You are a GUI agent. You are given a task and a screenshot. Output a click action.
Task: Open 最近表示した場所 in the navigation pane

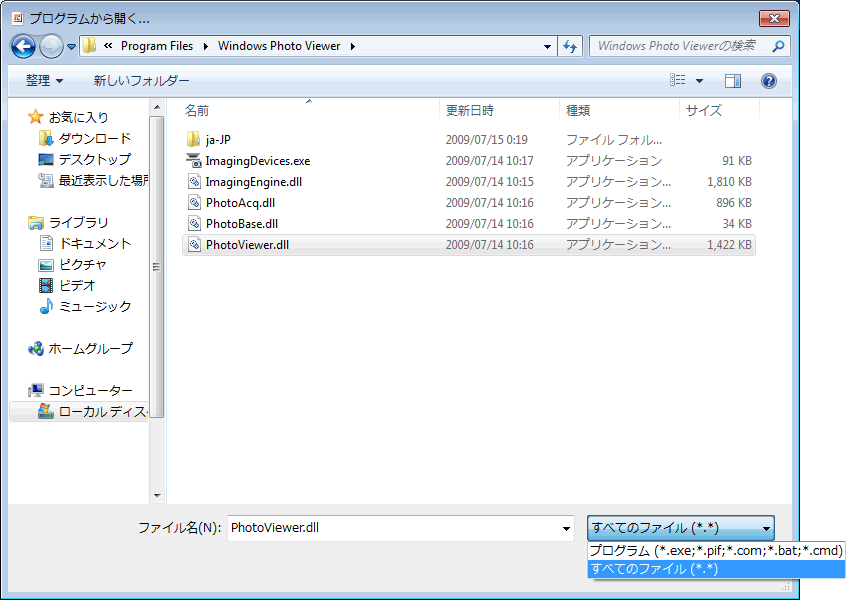coord(103,180)
